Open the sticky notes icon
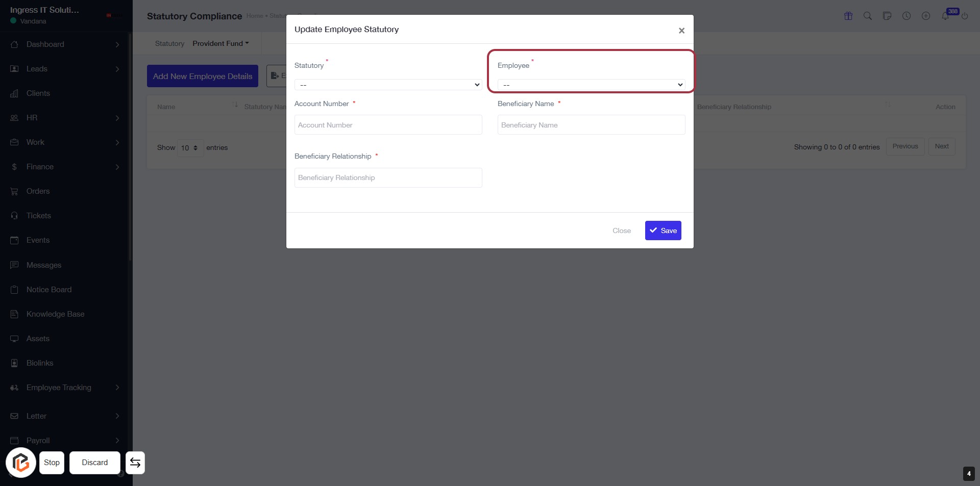The width and height of the screenshot is (980, 486). coord(887,16)
